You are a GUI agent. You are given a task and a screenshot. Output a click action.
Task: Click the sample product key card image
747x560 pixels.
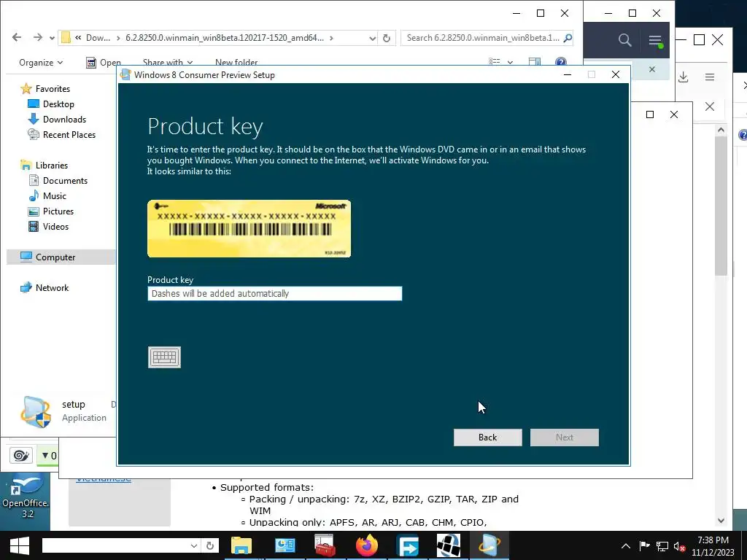point(249,228)
